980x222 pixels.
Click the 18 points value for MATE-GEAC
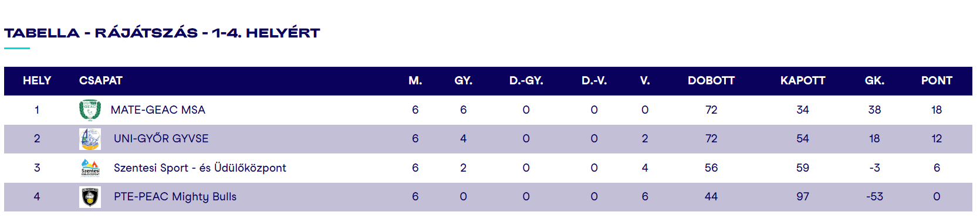point(937,110)
